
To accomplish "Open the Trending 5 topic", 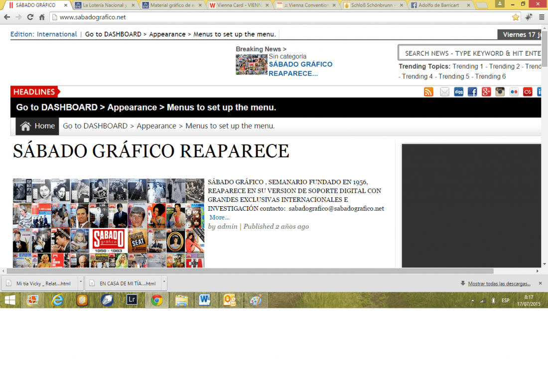I will [454, 77].
